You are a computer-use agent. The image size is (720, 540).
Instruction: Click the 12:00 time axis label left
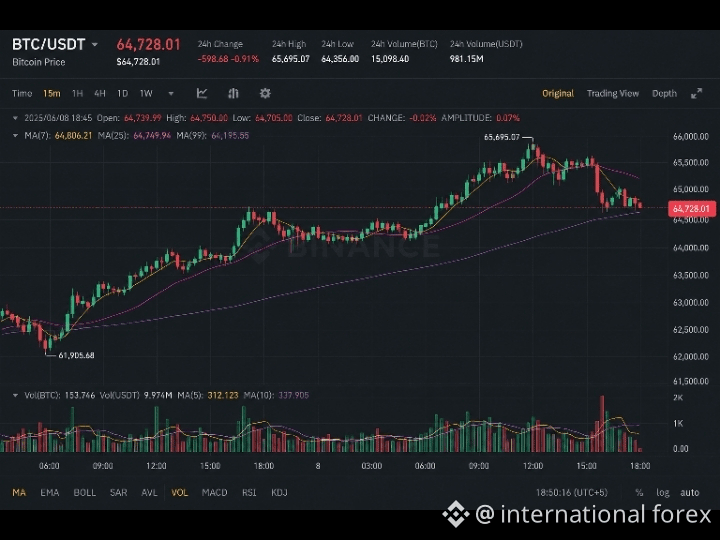(156, 466)
